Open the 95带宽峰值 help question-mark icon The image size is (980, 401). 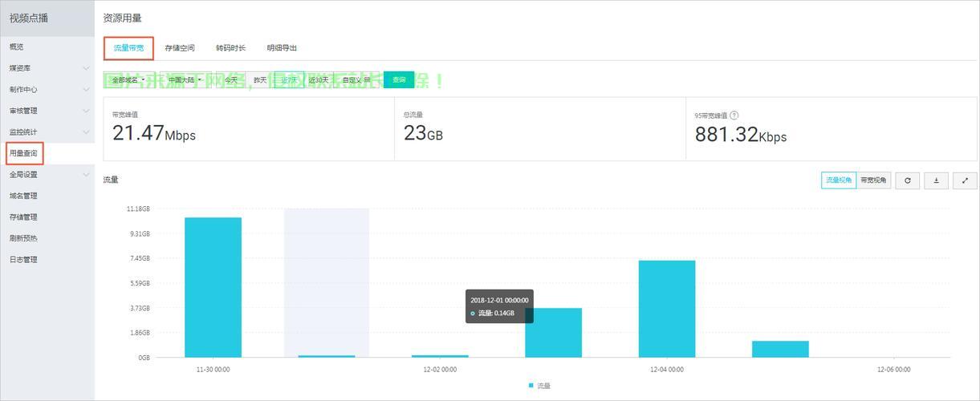734,115
